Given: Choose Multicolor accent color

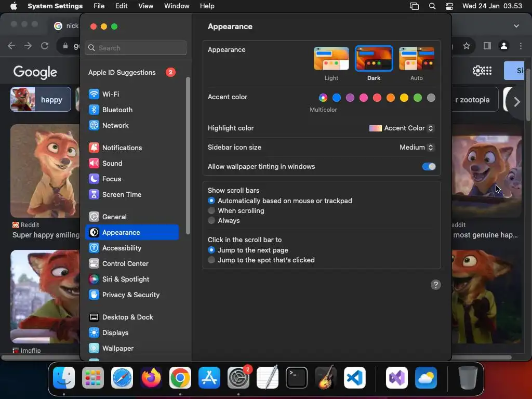Looking at the screenshot, I should coord(323,98).
